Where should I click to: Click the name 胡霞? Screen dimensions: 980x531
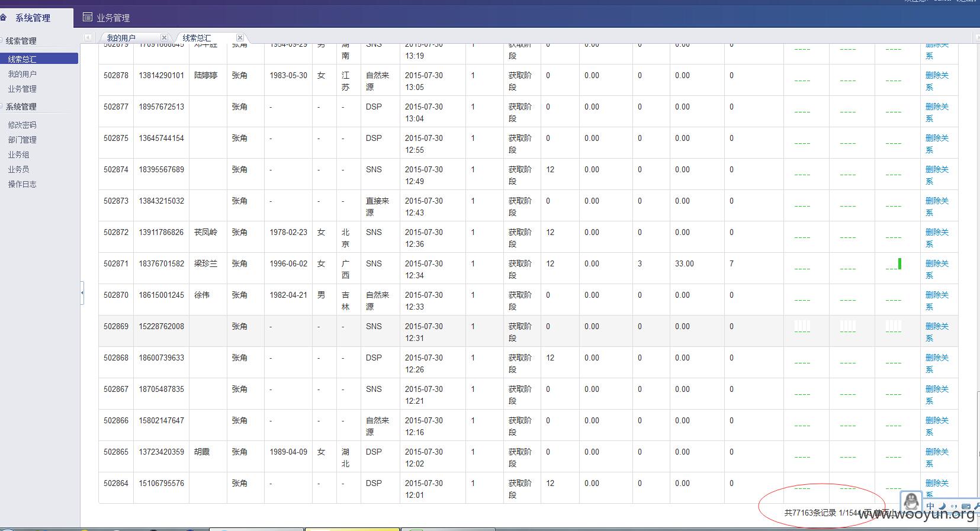(202, 452)
